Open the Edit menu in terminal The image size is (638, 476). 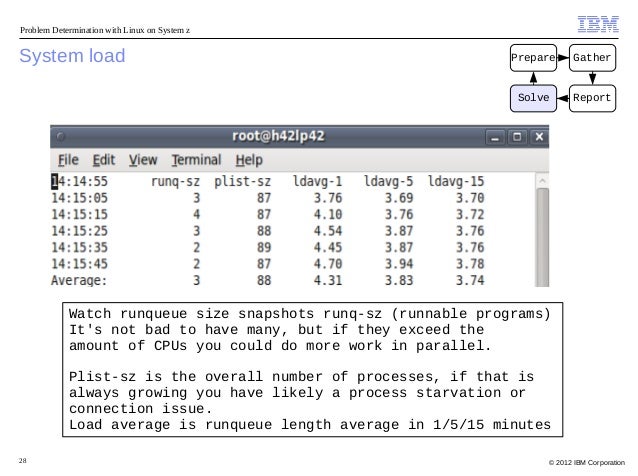pyautogui.click(x=104, y=160)
